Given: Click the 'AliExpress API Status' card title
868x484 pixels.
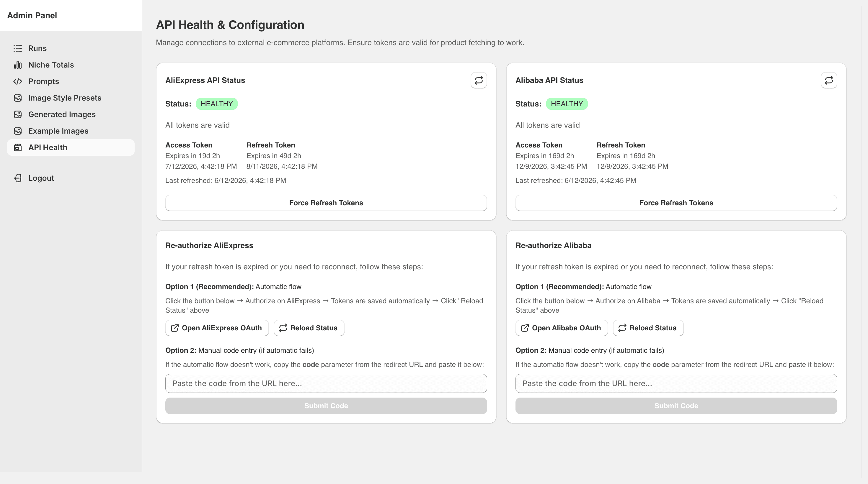Looking at the screenshot, I should 205,80.
